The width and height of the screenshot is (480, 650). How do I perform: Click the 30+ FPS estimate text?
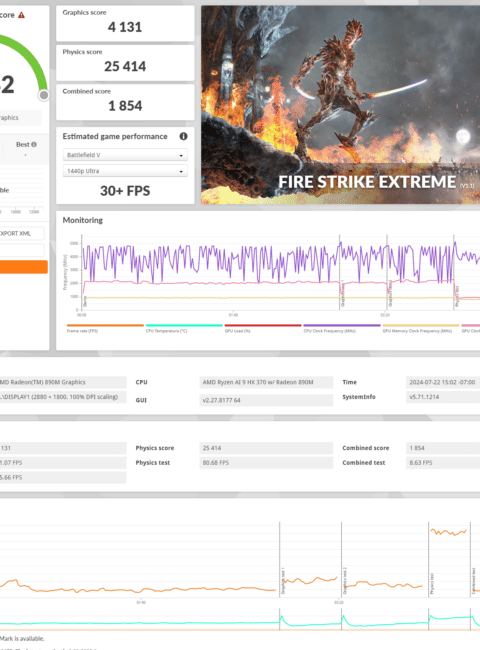pos(125,191)
